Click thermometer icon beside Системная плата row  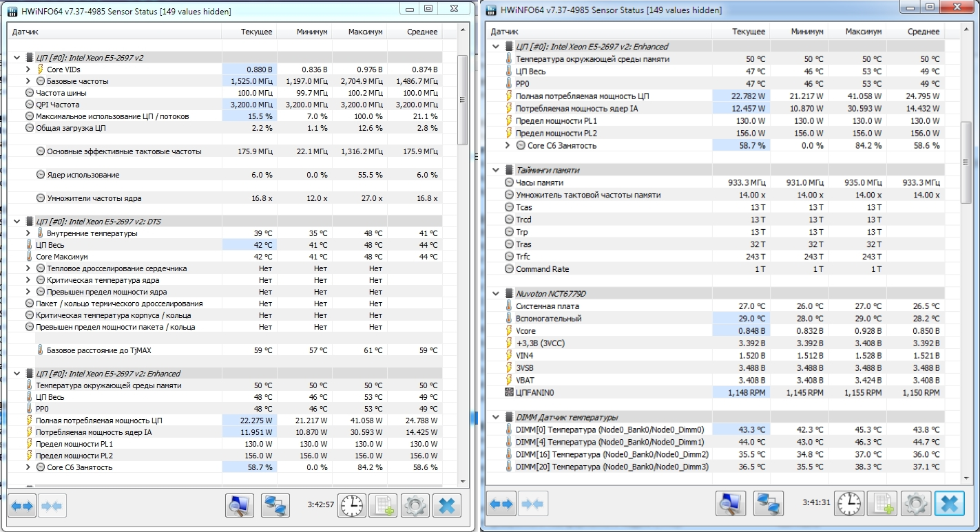[510, 306]
